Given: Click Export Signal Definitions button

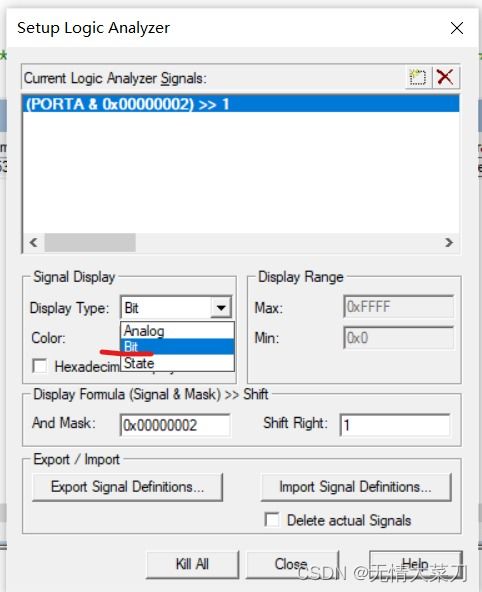Looking at the screenshot, I should point(128,487).
